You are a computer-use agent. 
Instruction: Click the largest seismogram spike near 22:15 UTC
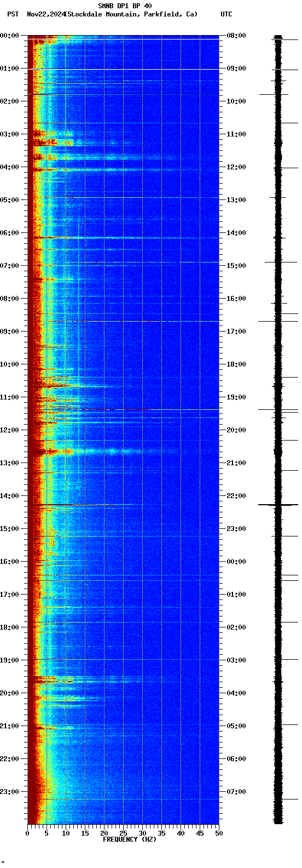point(278,505)
